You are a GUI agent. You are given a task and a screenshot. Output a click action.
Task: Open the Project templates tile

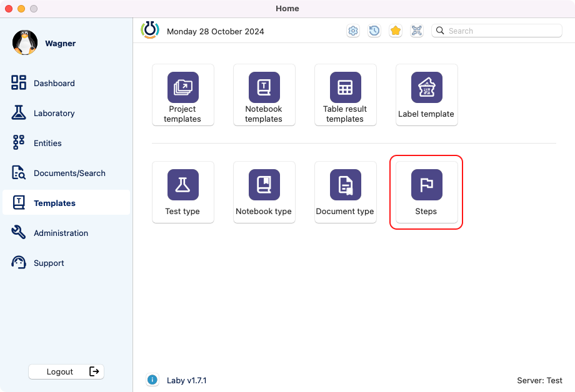point(182,95)
